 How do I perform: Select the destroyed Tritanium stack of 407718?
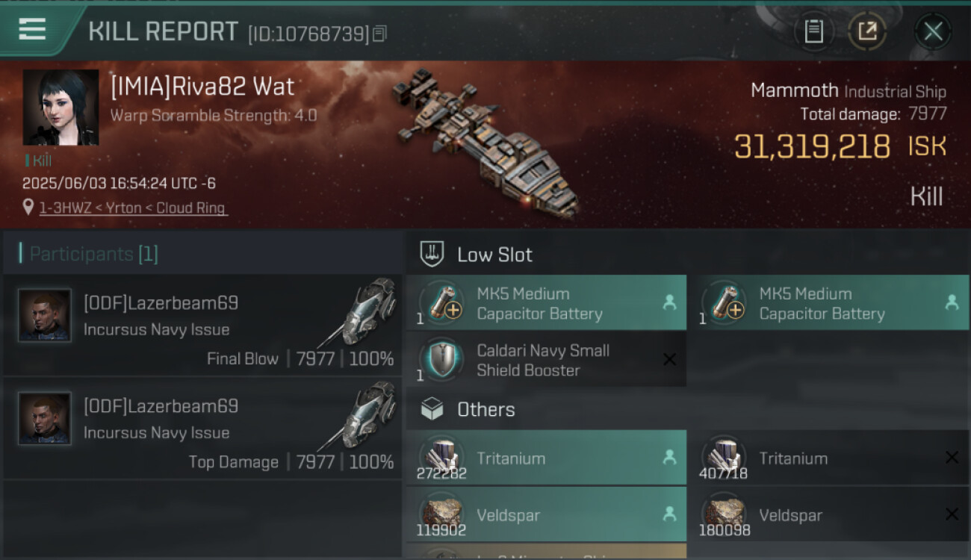click(x=828, y=458)
